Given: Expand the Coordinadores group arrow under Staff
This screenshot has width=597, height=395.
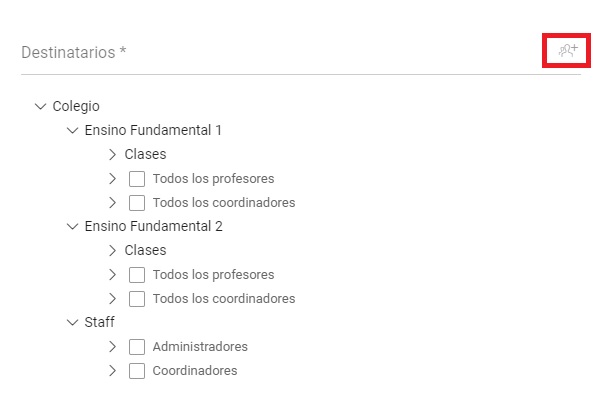Looking at the screenshot, I should click(x=112, y=371).
